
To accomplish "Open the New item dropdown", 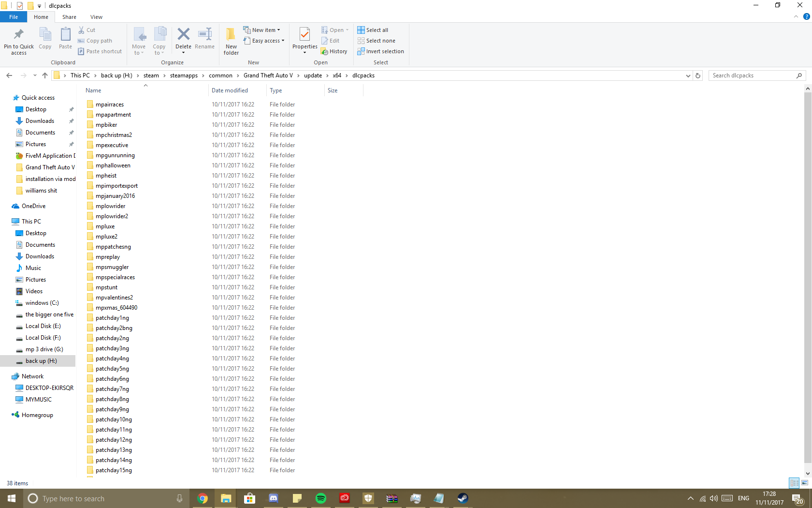I will (261, 30).
